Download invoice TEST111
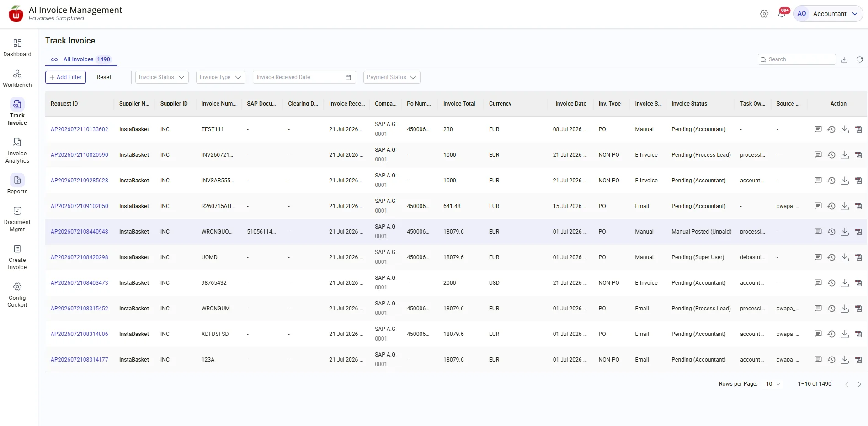This screenshot has width=868, height=426. (845, 129)
